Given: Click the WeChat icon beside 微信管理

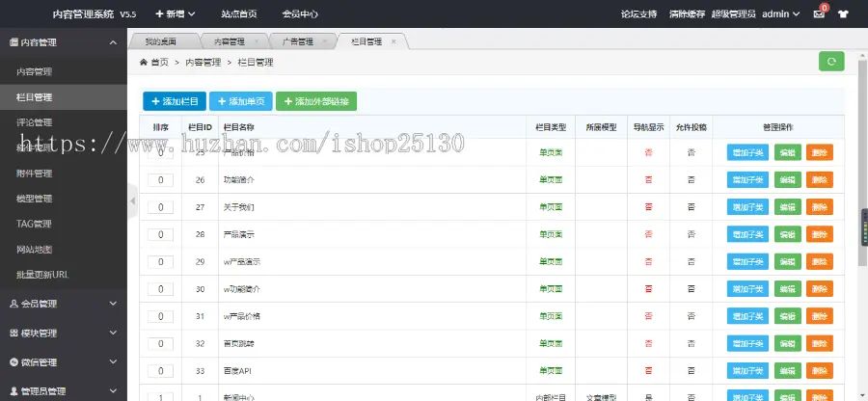Looking at the screenshot, I should [14, 362].
